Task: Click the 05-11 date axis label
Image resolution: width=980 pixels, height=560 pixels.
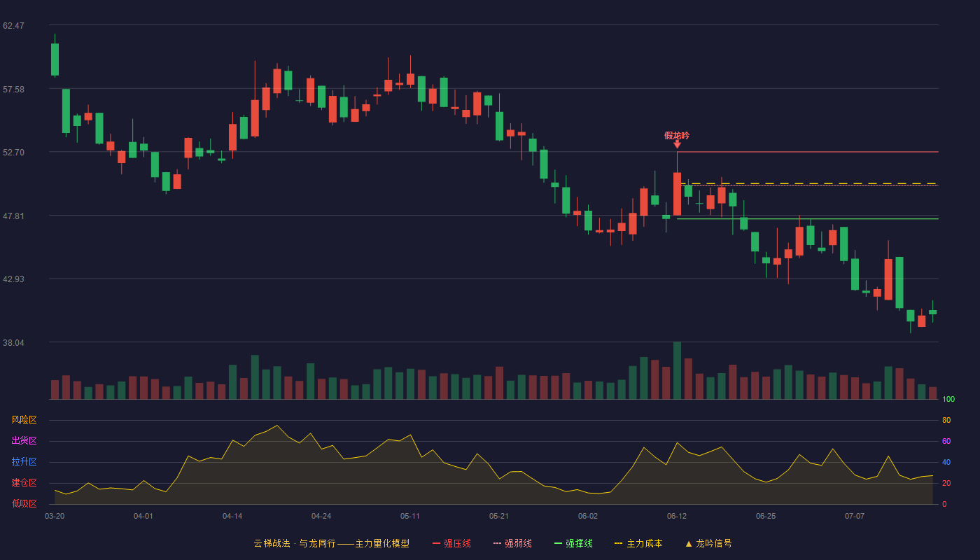Action: pos(410,516)
